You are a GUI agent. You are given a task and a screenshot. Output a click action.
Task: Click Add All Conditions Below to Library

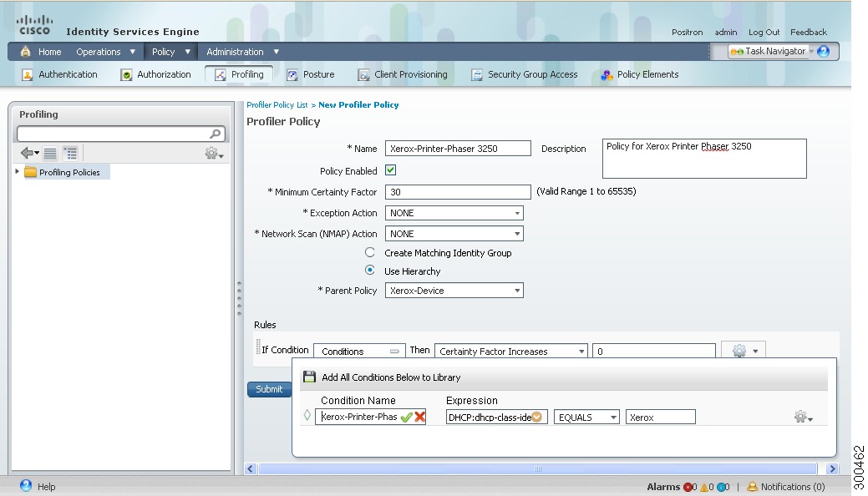tap(391, 377)
